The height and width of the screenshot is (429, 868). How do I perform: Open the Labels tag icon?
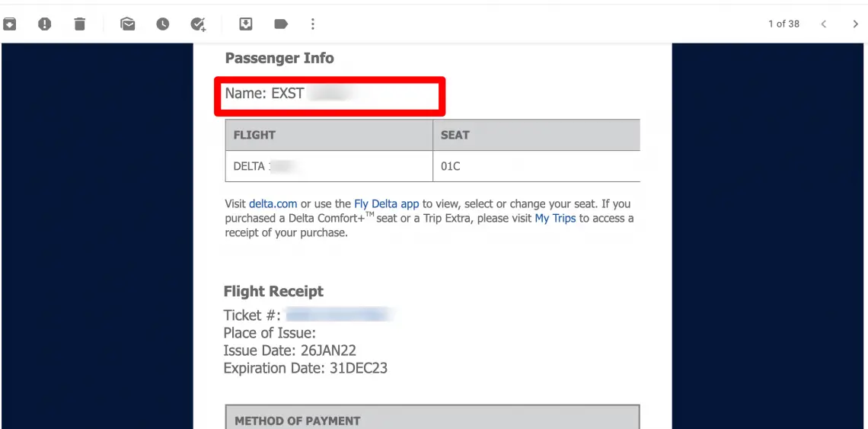281,24
